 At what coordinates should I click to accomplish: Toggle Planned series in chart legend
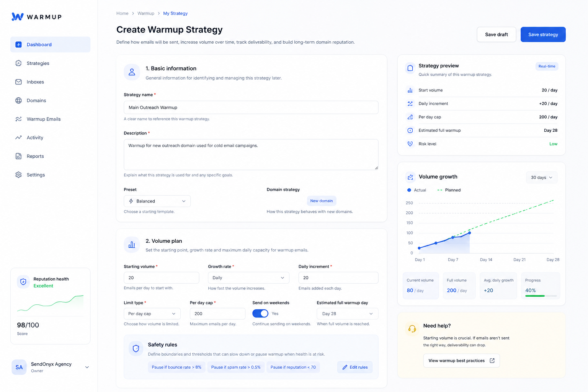pos(449,190)
